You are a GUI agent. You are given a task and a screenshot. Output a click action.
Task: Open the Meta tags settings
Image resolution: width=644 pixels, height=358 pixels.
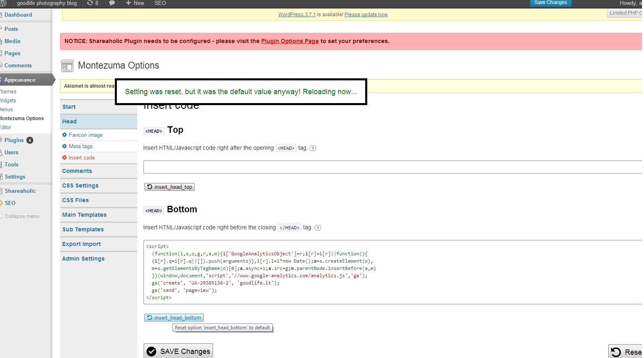80,147
